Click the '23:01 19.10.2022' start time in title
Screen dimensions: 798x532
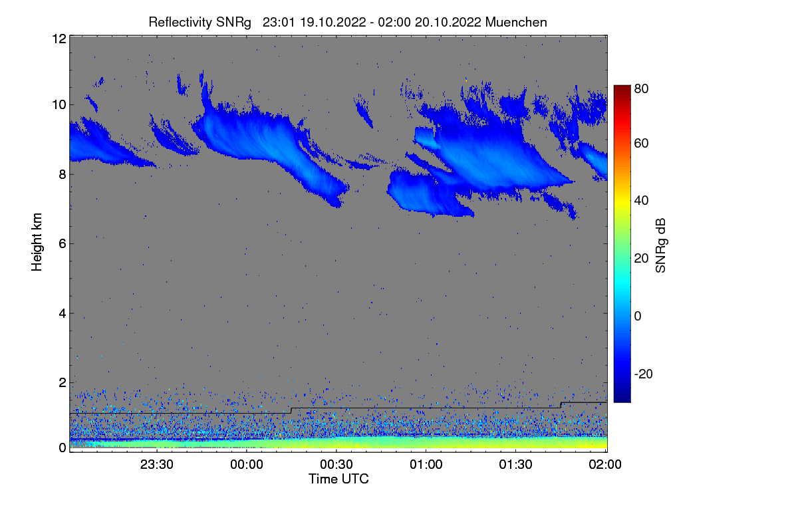pos(314,22)
